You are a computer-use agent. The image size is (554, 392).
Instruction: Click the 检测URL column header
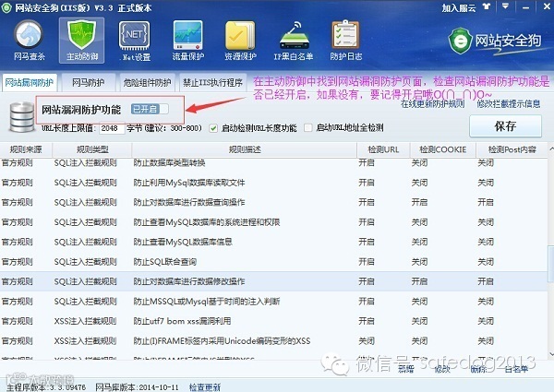pyautogui.click(x=383, y=149)
